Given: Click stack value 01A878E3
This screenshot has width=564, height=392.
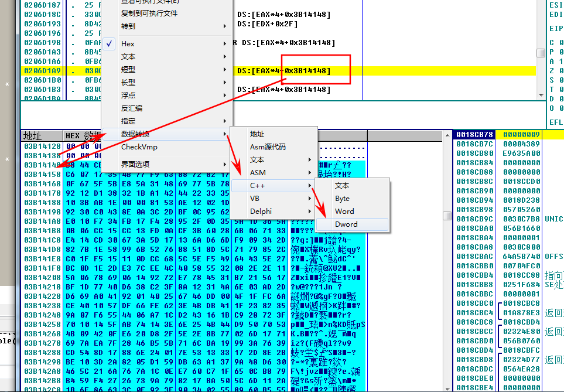Looking at the screenshot, I should tap(522, 312).
